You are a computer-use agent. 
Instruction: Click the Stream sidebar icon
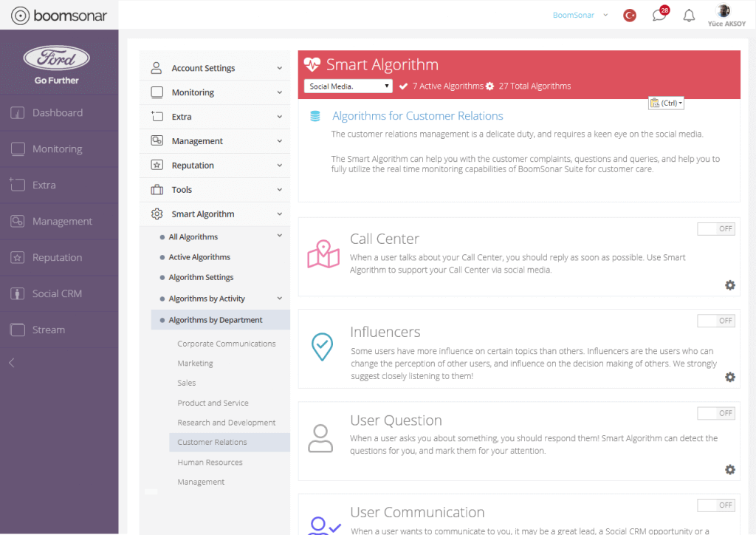pos(18,330)
